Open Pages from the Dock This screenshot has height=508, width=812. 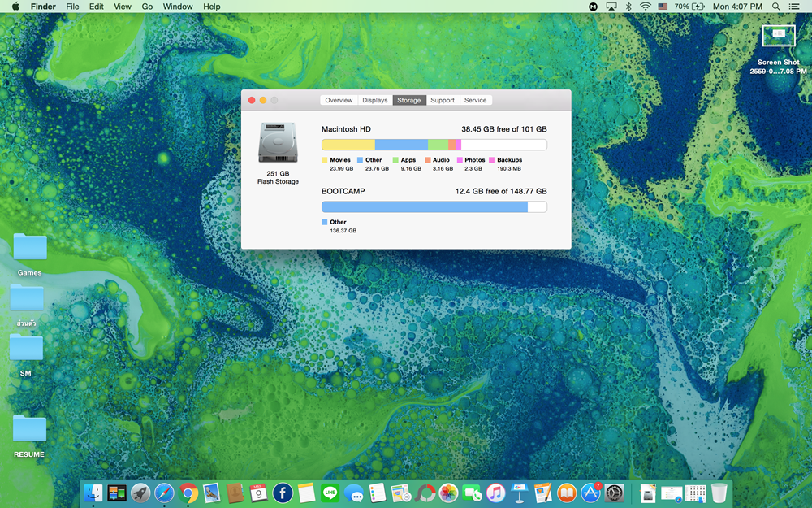[x=543, y=493]
